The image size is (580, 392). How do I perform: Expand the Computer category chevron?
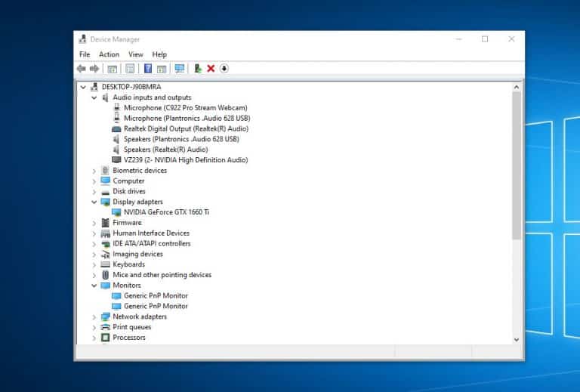click(x=94, y=181)
